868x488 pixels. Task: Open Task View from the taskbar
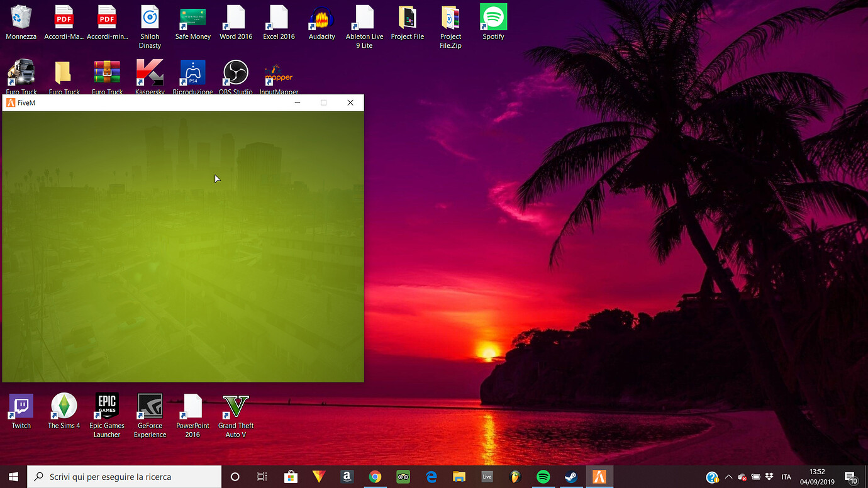coord(262,477)
